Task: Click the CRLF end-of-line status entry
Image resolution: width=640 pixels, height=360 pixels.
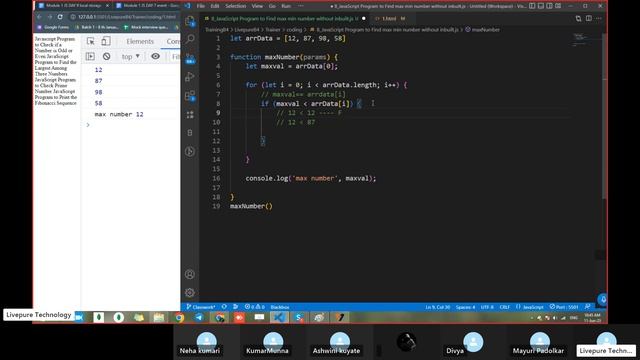Action: point(504,307)
